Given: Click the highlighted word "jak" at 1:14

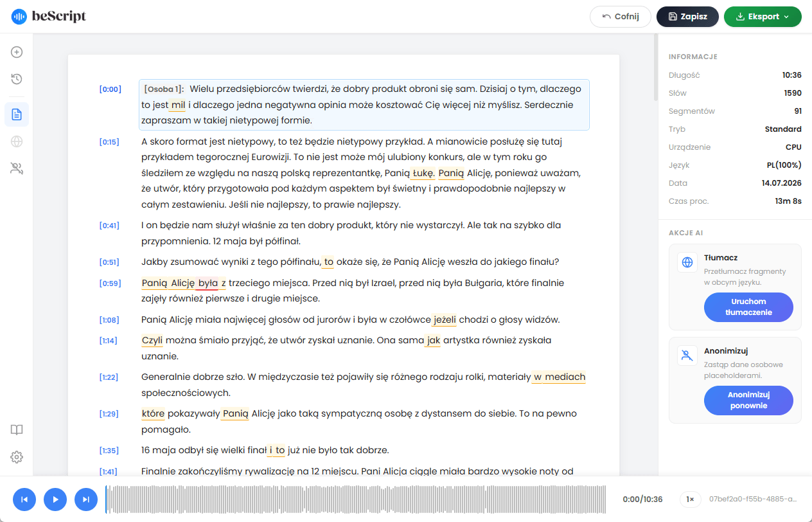Looking at the screenshot, I should coord(433,340).
